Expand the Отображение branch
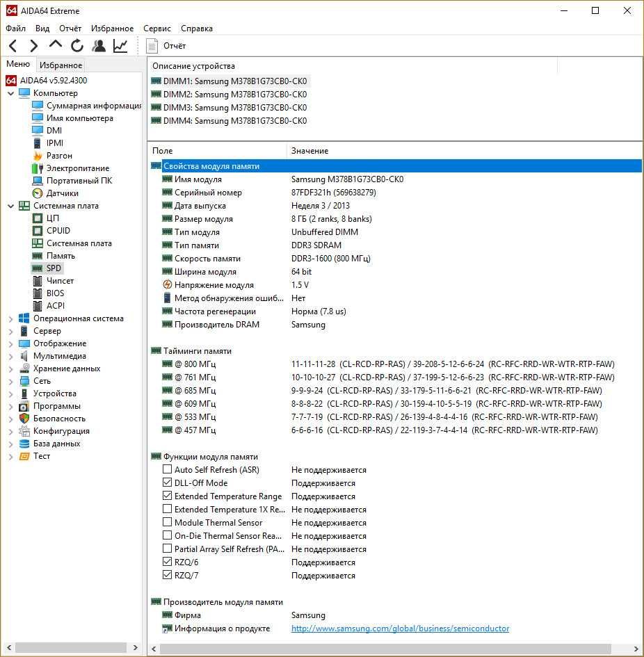 coord(11,343)
